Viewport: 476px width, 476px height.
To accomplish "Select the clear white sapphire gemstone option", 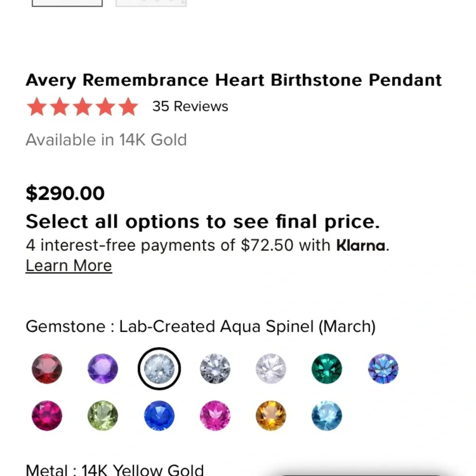I will tap(214, 369).
